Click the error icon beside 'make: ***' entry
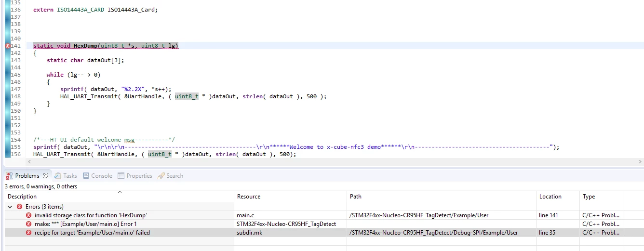Screen dimensions: 644x251 (x=28, y=224)
